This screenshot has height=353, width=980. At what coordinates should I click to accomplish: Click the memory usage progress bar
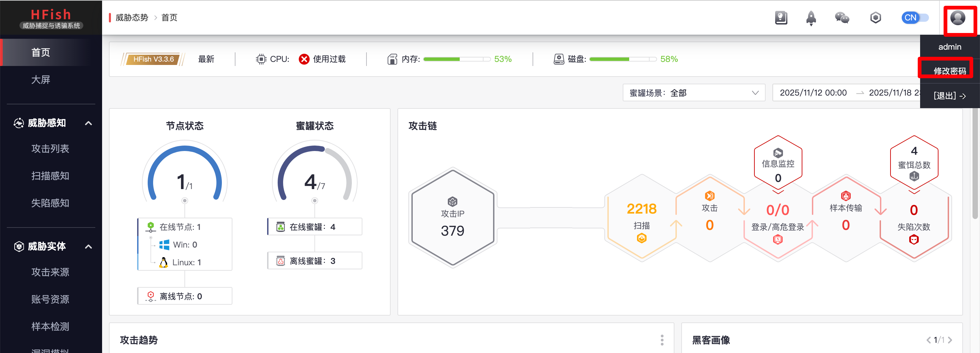[457, 59]
